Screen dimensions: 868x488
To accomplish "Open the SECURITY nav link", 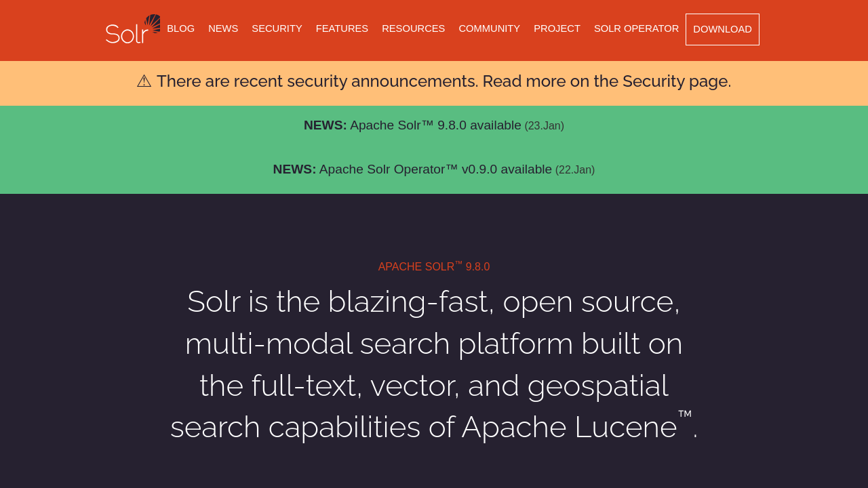I will (x=277, y=28).
